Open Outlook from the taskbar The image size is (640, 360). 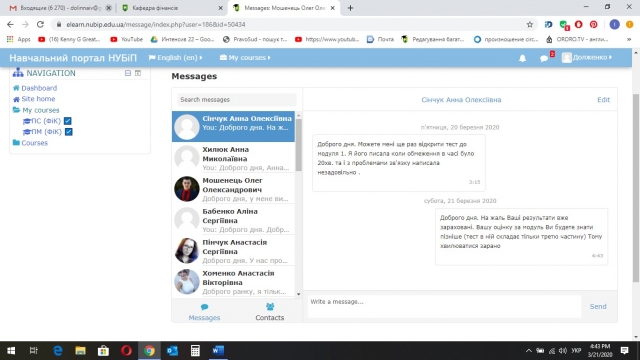(x=172, y=351)
